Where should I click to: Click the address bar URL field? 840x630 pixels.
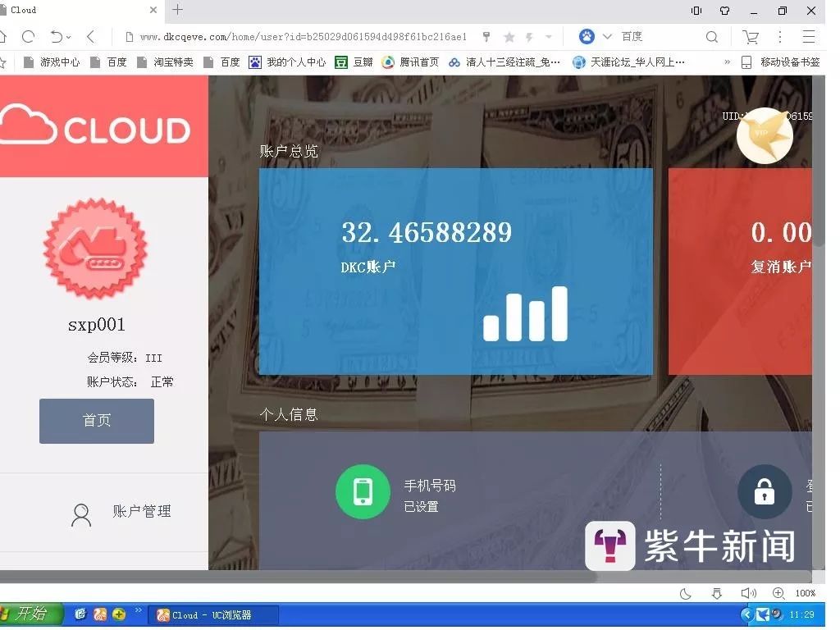click(x=304, y=37)
